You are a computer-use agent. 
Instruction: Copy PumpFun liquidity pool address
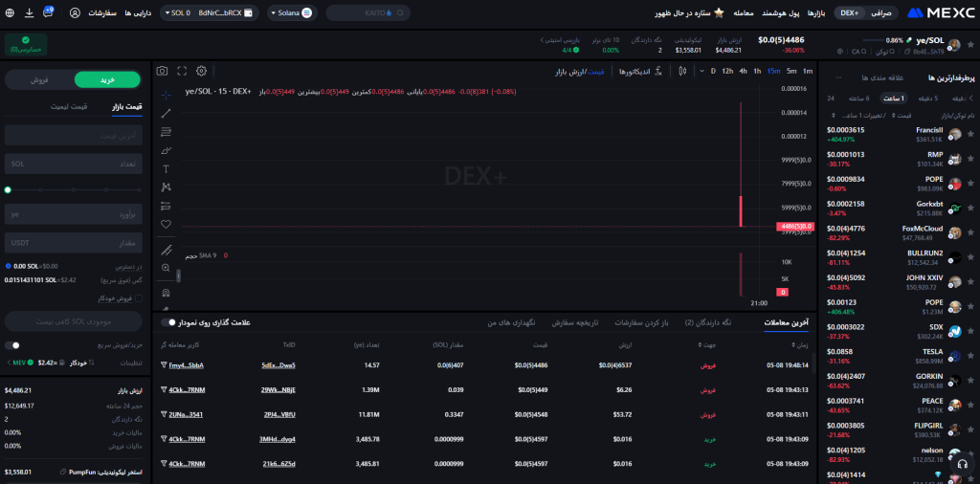tap(63, 473)
